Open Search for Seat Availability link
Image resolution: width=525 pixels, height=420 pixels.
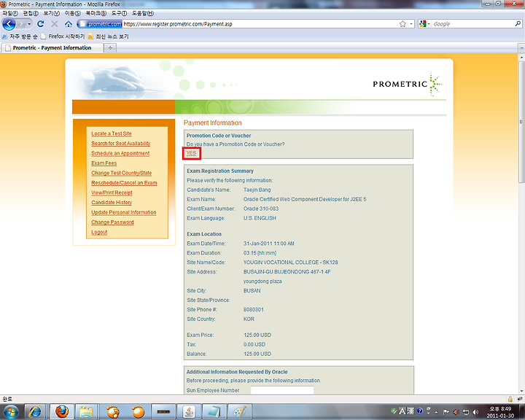[121, 144]
